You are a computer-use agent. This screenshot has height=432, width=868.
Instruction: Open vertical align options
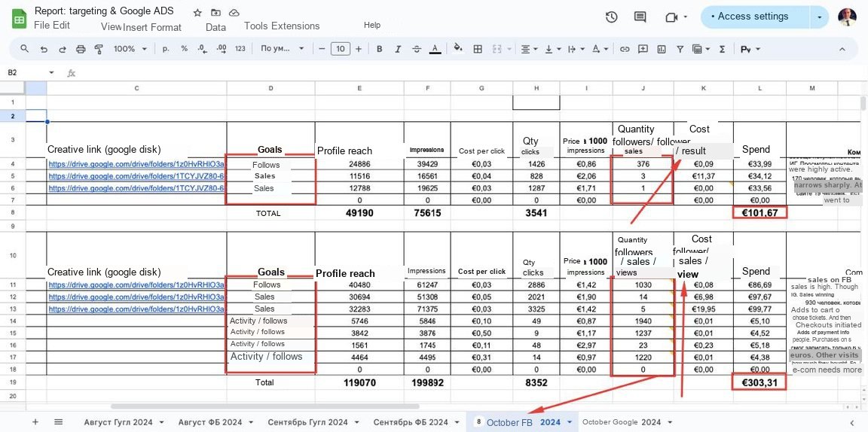[553, 49]
